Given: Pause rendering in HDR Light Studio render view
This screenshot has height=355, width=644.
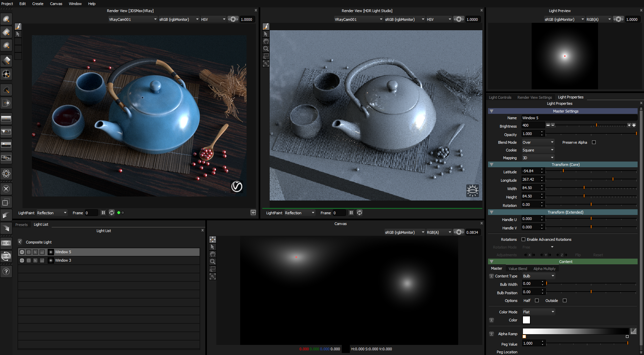Looking at the screenshot, I should (x=351, y=213).
